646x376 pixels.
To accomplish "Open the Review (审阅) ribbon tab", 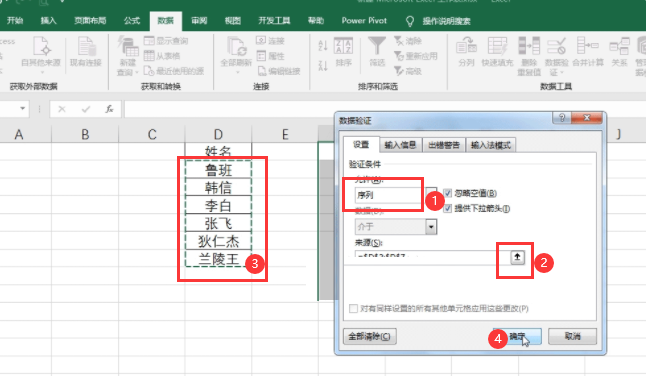I will (x=199, y=21).
